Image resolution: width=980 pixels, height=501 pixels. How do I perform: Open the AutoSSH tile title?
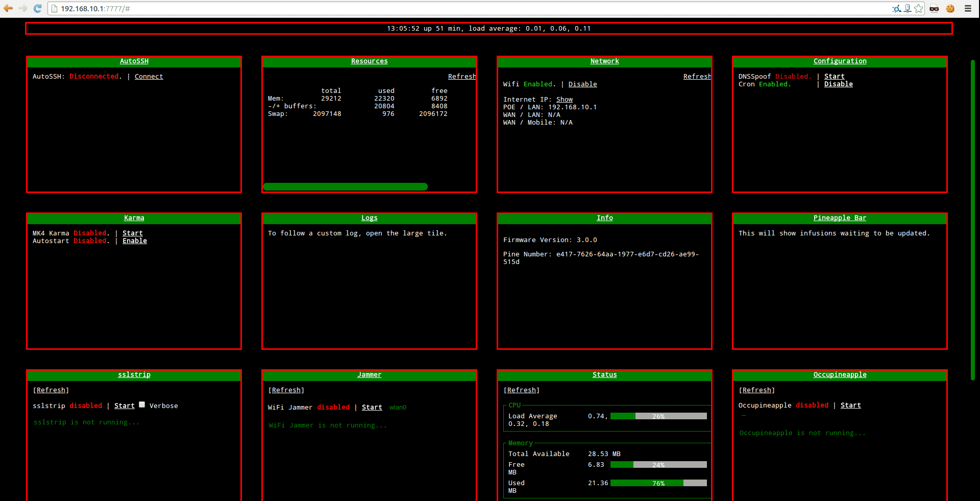coord(134,61)
